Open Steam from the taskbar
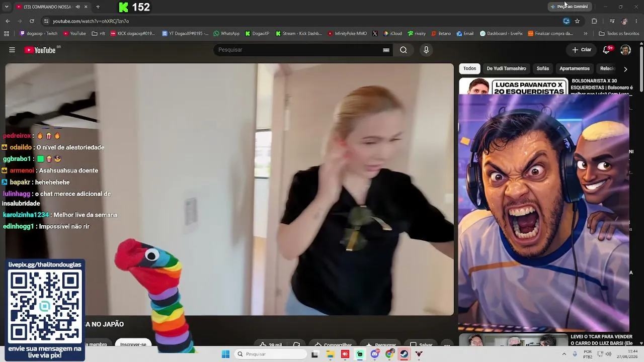 [x=404, y=354]
